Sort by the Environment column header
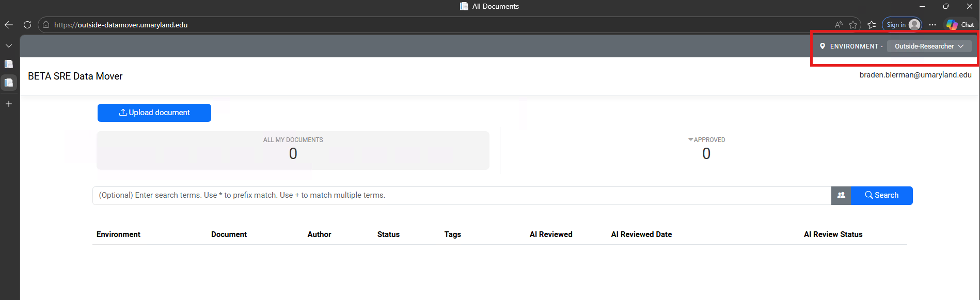The width and height of the screenshot is (980, 300). (x=118, y=234)
